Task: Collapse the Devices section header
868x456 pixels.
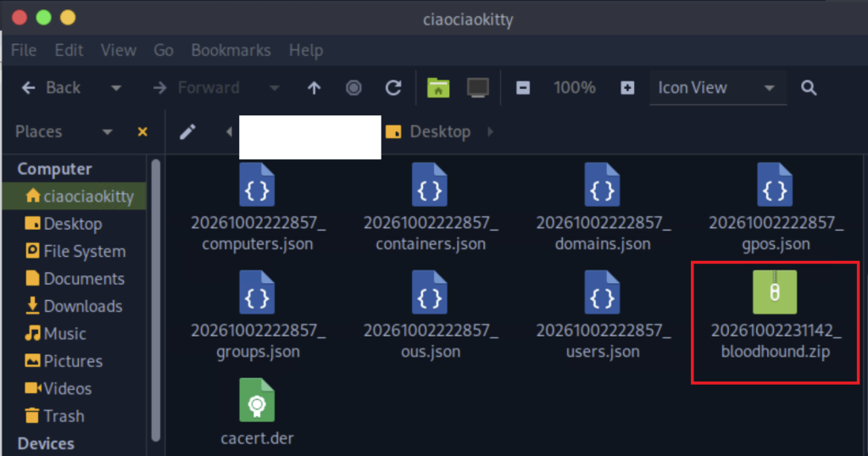Action: coord(46,443)
